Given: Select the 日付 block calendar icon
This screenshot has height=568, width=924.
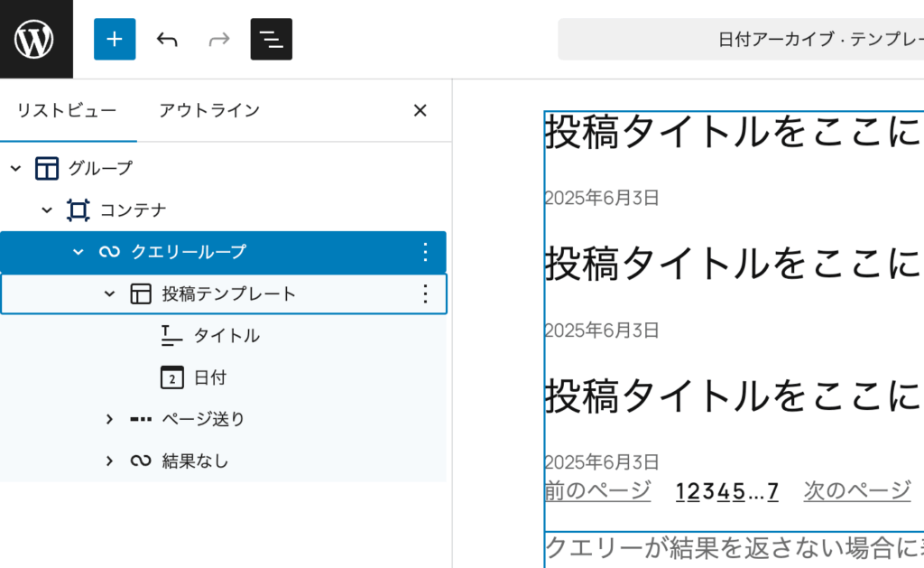Looking at the screenshot, I should [171, 377].
